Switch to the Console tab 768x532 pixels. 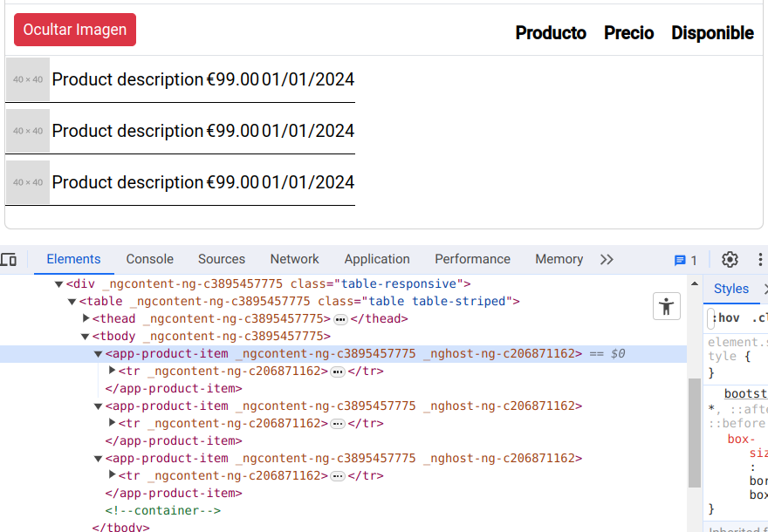(149, 259)
